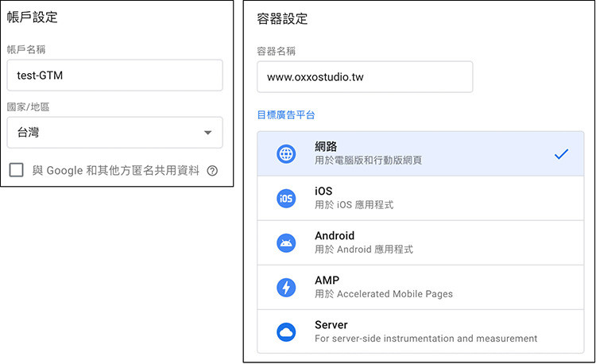Click the 與 Google 和其他方匿名共用資料 label text

tap(115, 171)
